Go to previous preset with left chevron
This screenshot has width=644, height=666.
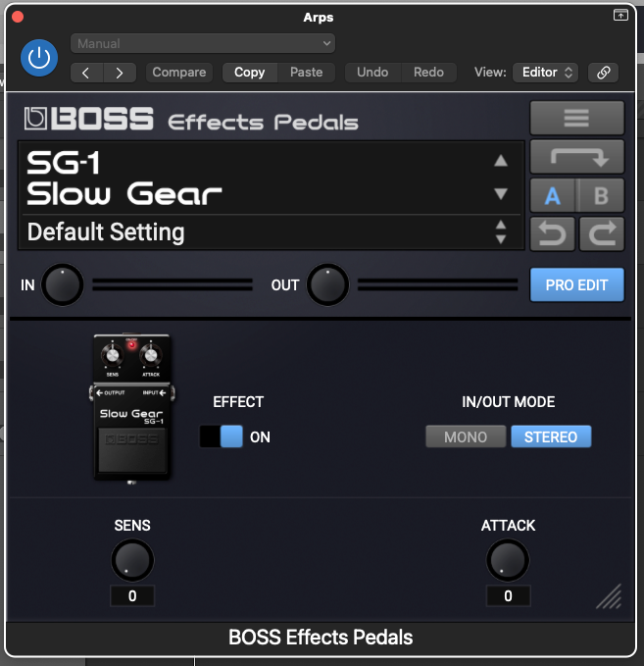click(x=86, y=73)
